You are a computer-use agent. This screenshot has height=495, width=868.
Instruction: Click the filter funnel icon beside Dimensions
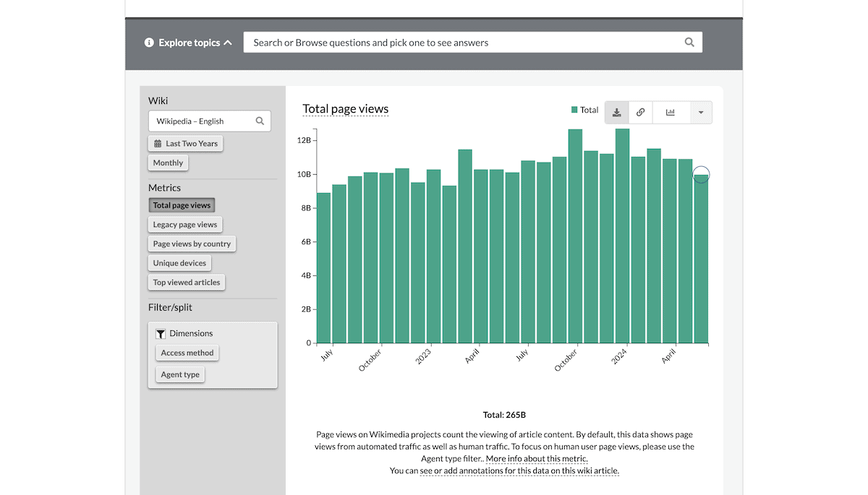coord(161,333)
